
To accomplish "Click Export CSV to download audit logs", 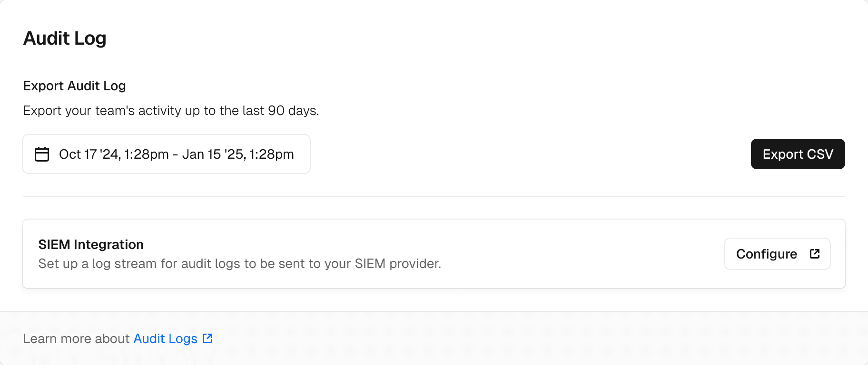I will coord(798,154).
